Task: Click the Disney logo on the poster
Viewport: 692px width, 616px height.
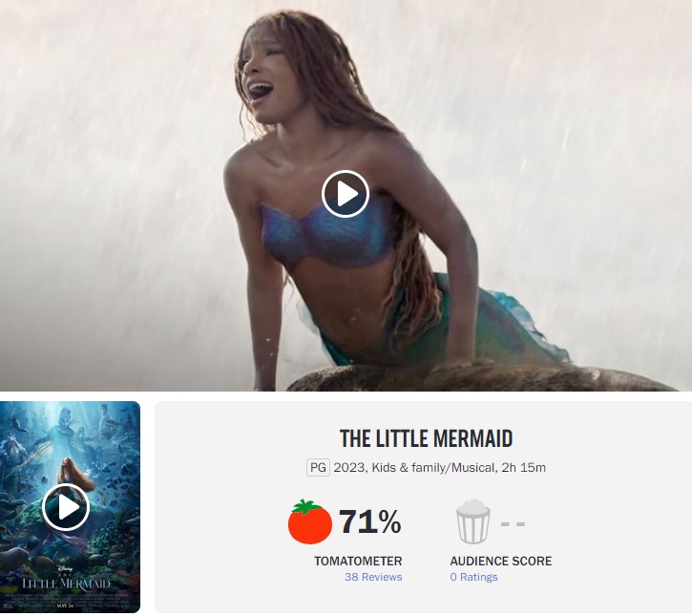Action: pos(65,569)
